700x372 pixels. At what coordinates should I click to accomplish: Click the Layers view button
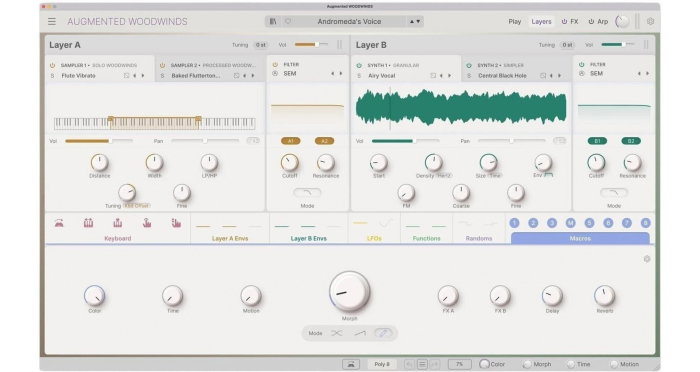(541, 21)
